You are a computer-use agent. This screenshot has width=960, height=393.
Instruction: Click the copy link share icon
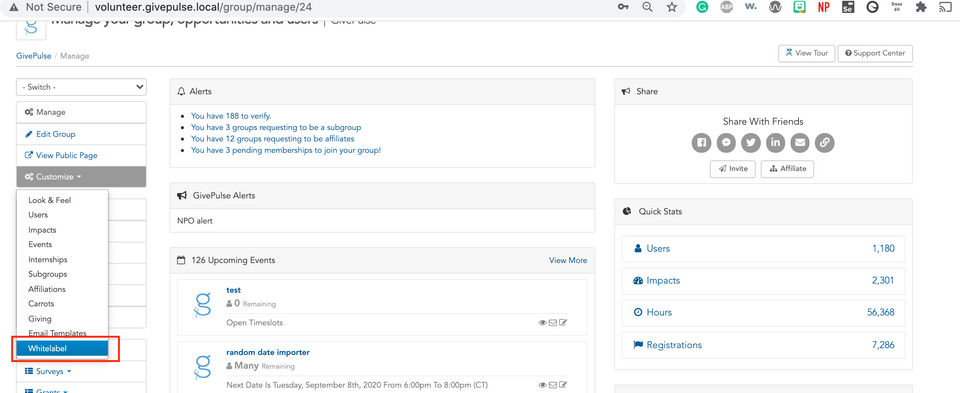click(x=825, y=143)
